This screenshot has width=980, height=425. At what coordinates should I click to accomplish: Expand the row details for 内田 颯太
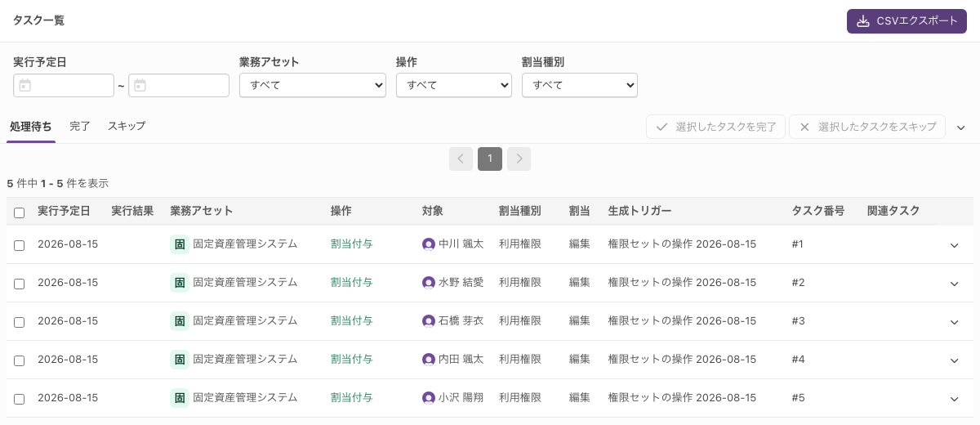click(954, 360)
